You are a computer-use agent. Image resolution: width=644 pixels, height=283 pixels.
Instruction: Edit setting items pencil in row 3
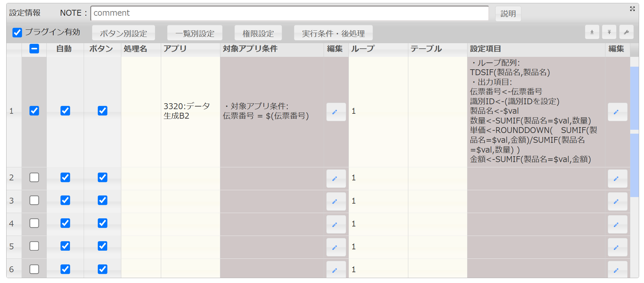(618, 201)
